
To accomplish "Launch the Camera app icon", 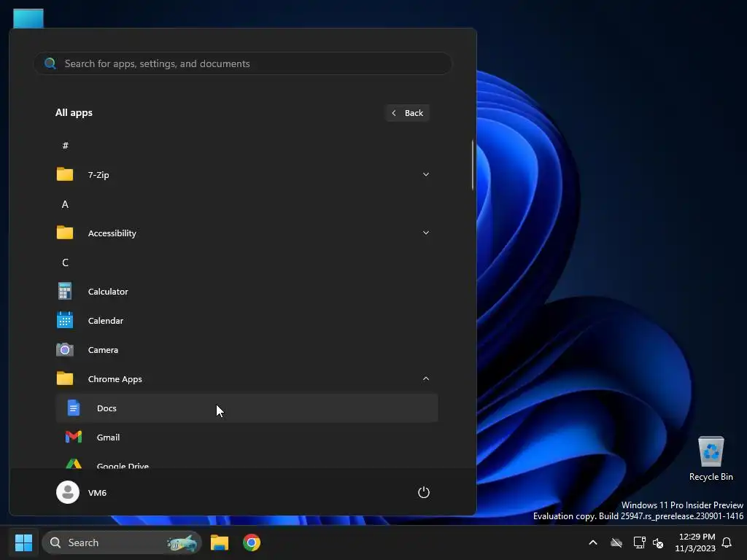I will pos(65,349).
